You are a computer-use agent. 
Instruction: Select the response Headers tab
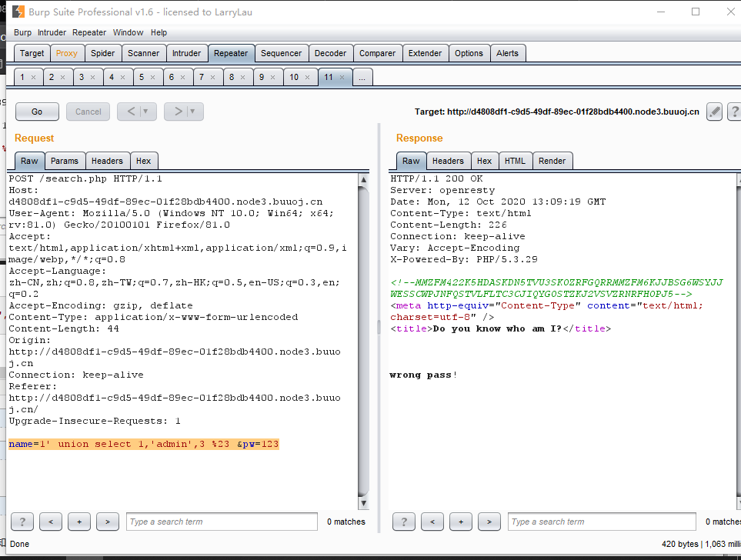448,161
